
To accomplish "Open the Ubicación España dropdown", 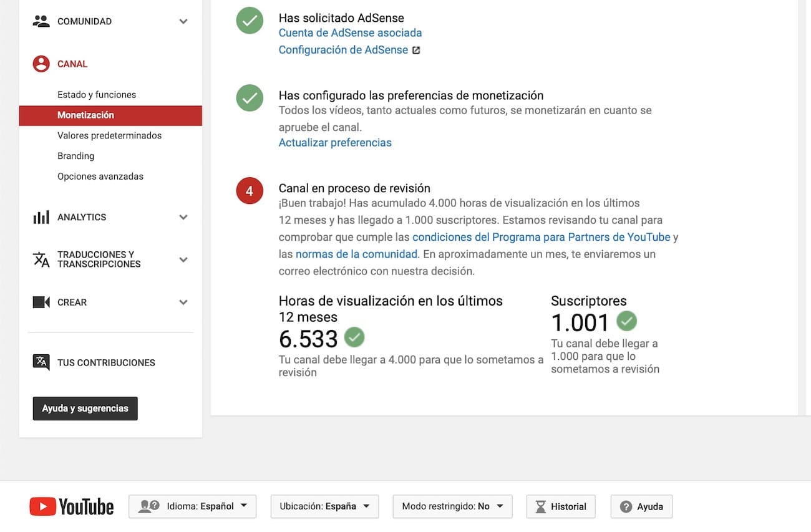I will (324, 506).
